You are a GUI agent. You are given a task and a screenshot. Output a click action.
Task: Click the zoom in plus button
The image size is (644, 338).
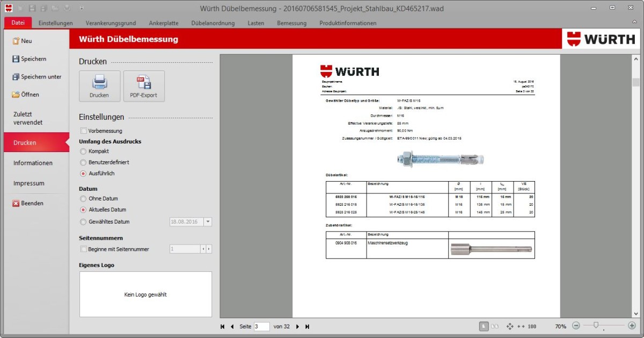[632, 326]
